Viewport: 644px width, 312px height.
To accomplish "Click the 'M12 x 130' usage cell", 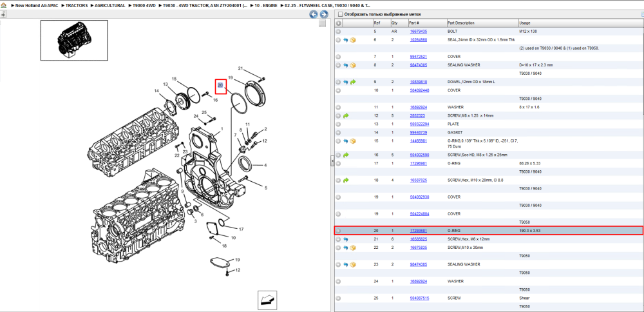I will point(528,31).
